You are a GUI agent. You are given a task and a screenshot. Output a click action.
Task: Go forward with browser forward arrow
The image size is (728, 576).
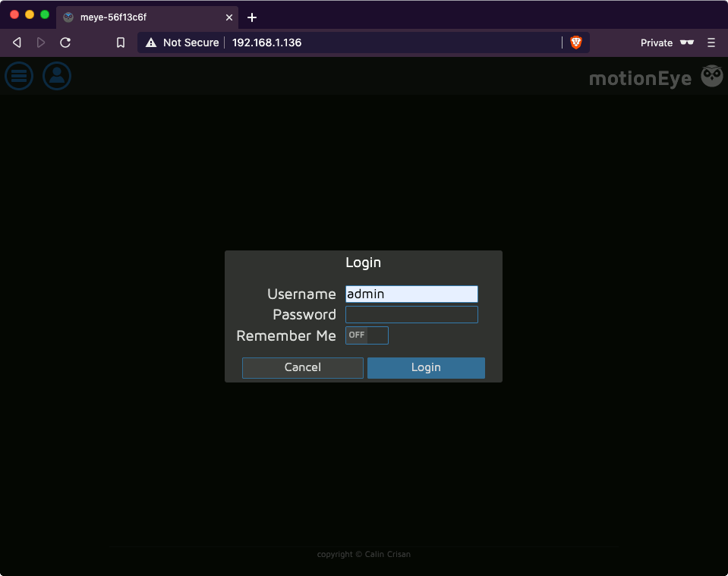41,42
